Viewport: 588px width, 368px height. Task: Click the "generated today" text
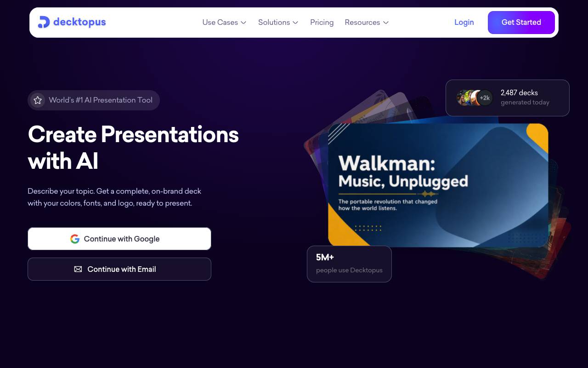pos(525,102)
